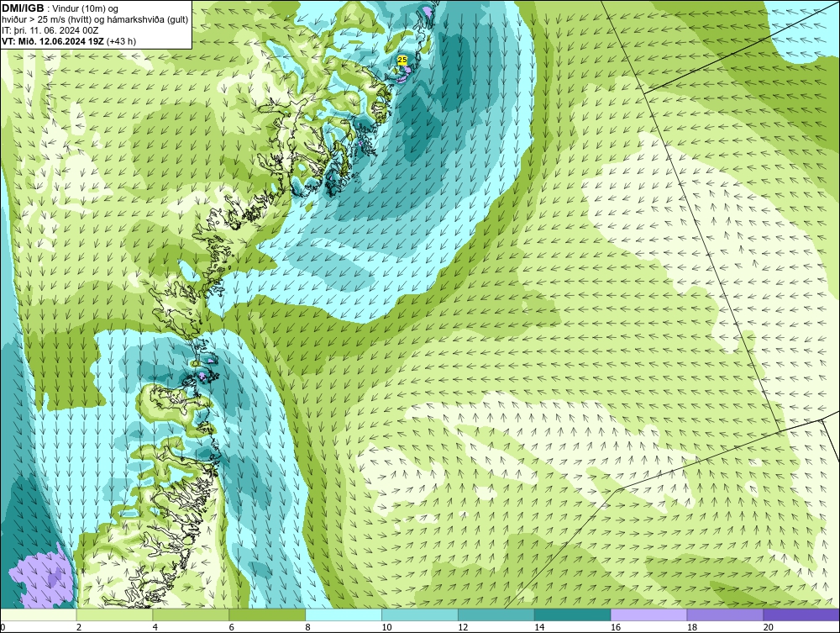The image size is (840, 633).
Task: Select the 12-14 m/s medium teal swatch
Action: (496, 615)
